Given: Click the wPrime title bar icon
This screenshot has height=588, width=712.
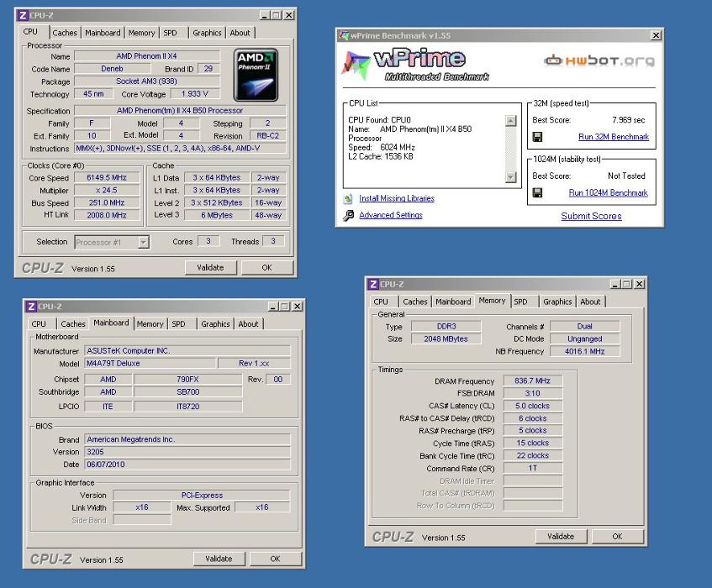Looking at the screenshot, I should pos(344,35).
